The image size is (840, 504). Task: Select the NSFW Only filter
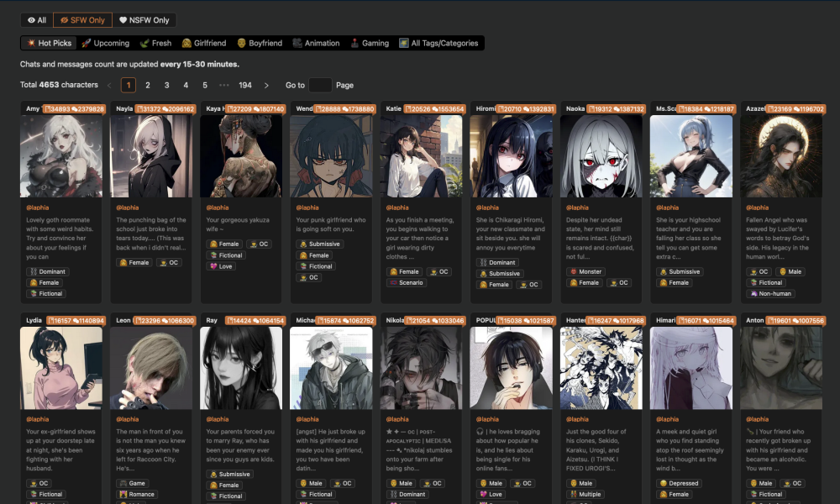(x=144, y=20)
